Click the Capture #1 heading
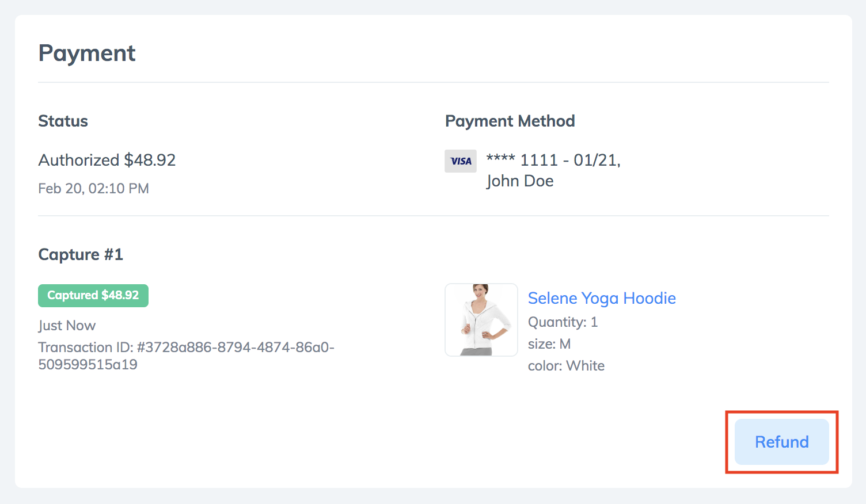 81,254
